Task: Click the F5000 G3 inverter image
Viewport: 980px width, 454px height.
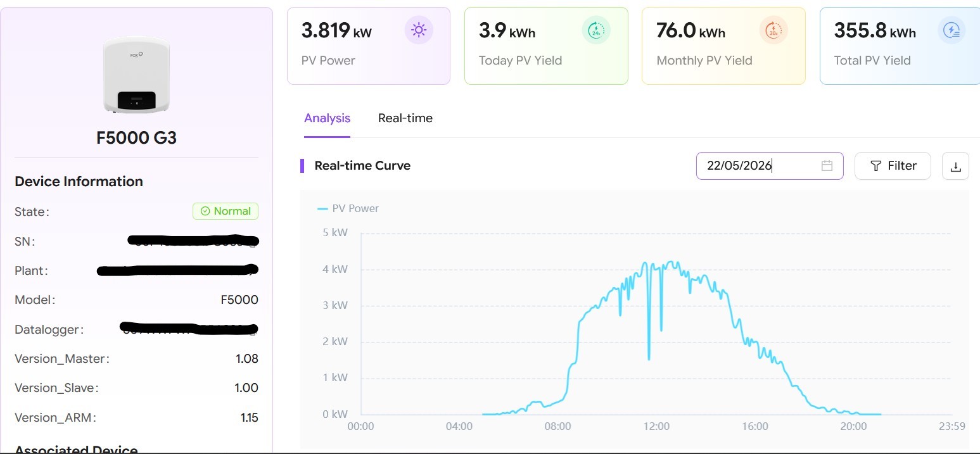Action: [x=136, y=75]
